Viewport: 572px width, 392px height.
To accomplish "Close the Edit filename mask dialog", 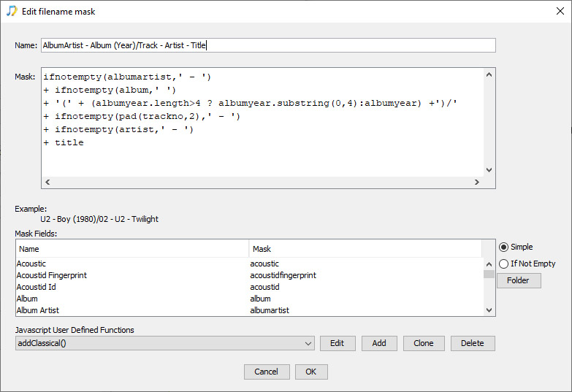I will coord(560,11).
